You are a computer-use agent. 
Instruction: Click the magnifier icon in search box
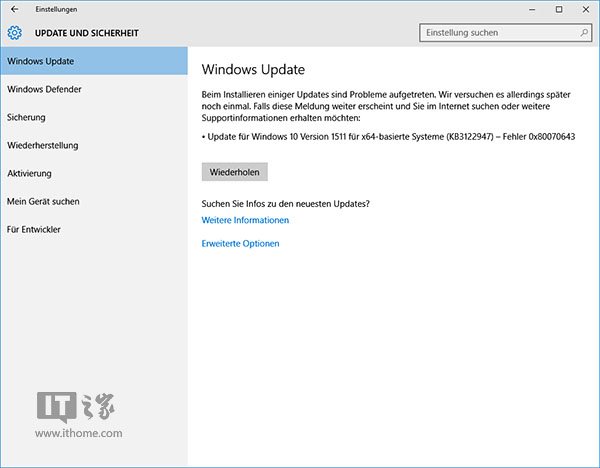(583, 33)
